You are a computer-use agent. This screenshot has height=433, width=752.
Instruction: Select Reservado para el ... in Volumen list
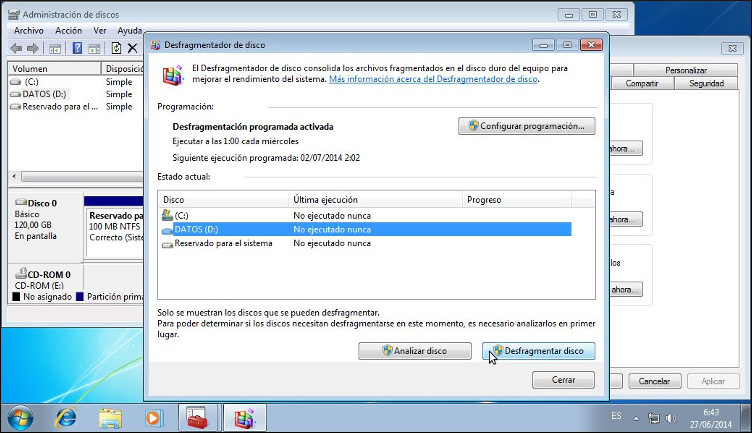[x=60, y=107]
